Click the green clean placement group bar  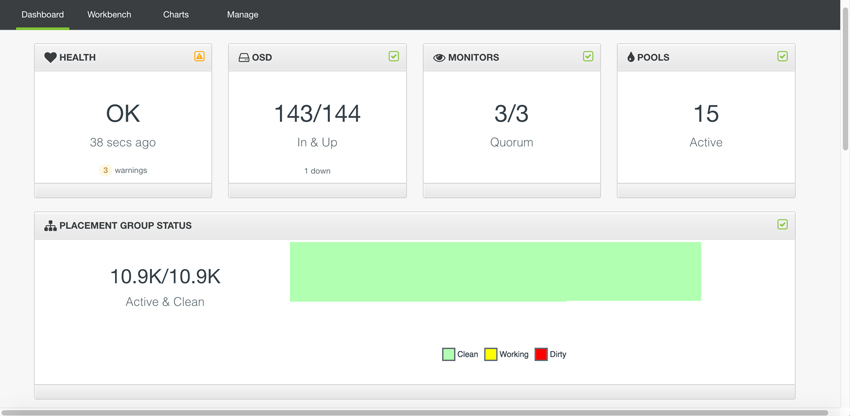[495, 271]
